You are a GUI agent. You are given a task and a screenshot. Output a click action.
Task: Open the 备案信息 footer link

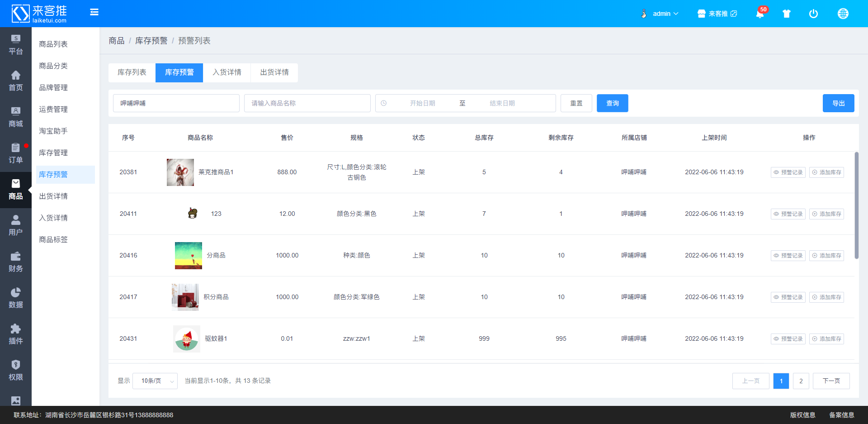click(842, 415)
